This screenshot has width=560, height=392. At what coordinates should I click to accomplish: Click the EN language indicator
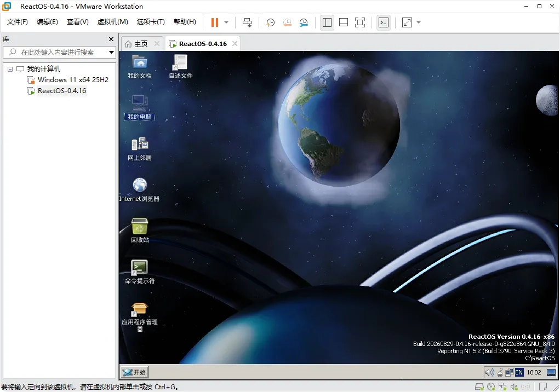(x=519, y=372)
